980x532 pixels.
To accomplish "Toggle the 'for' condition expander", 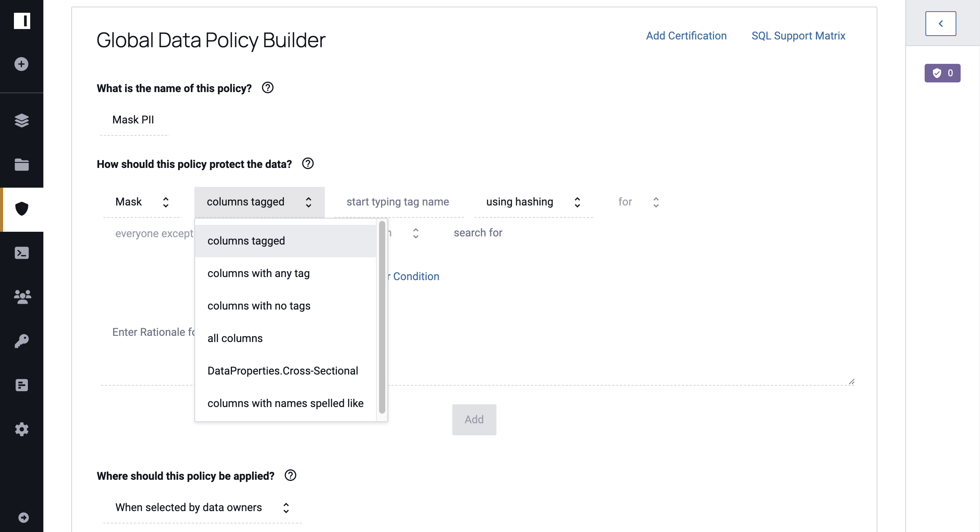I will (x=655, y=202).
